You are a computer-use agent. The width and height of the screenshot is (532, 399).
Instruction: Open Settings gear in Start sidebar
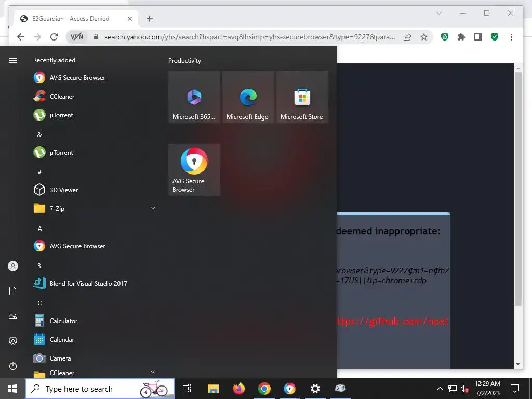(x=13, y=341)
